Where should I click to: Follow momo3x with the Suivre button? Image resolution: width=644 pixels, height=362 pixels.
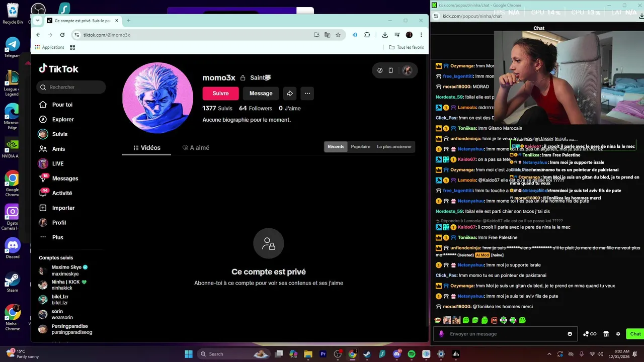tap(220, 93)
